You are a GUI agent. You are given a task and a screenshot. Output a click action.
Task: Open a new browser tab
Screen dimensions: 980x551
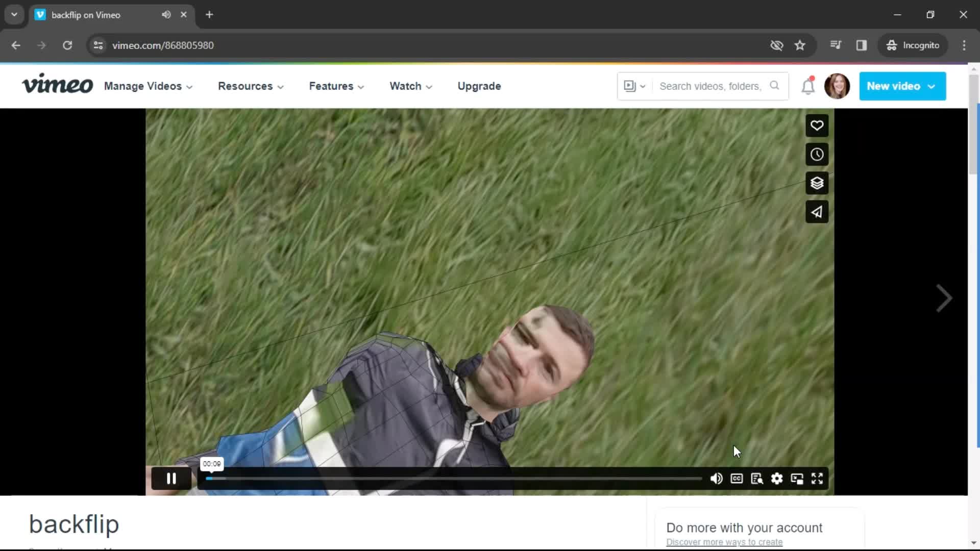pyautogui.click(x=209, y=15)
